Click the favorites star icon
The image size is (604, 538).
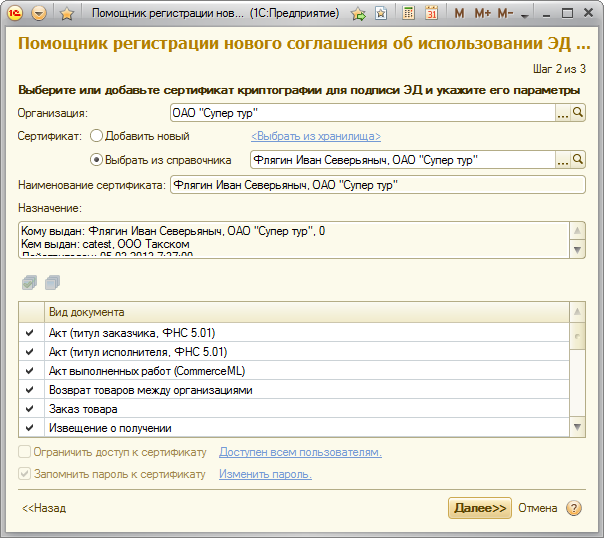pyautogui.click(x=67, y=14)
